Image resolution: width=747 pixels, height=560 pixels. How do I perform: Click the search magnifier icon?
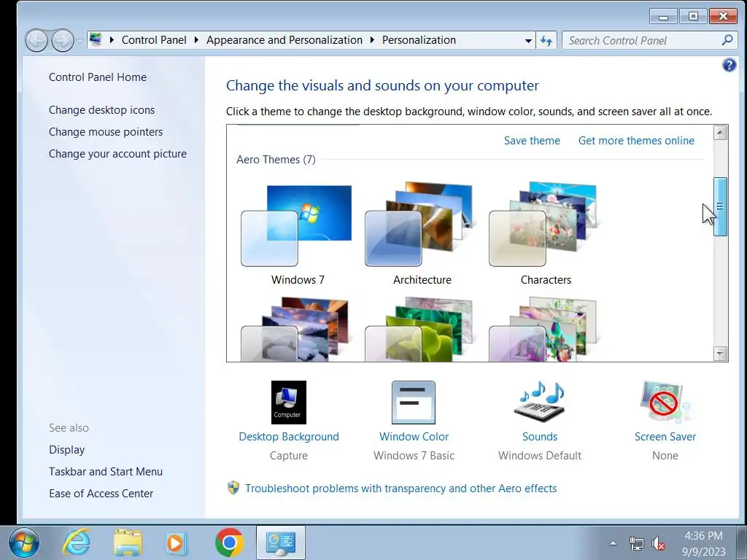(x=727, y=40)
